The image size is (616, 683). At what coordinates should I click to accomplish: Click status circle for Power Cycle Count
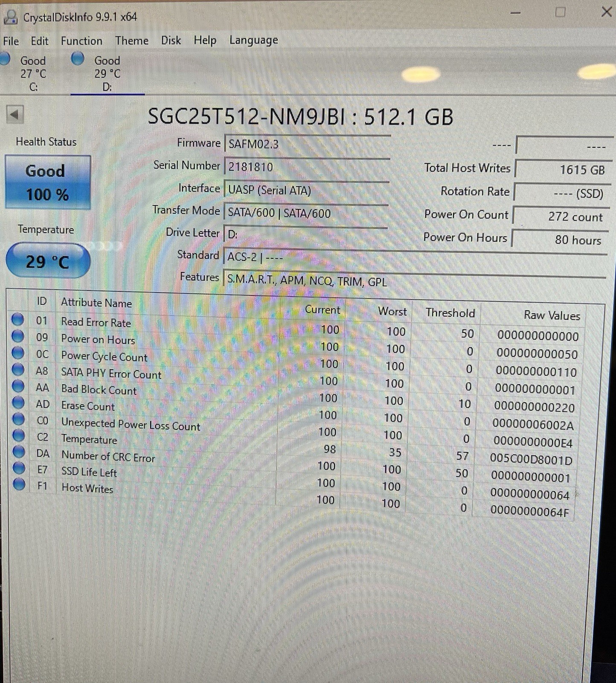pos(18,353)
